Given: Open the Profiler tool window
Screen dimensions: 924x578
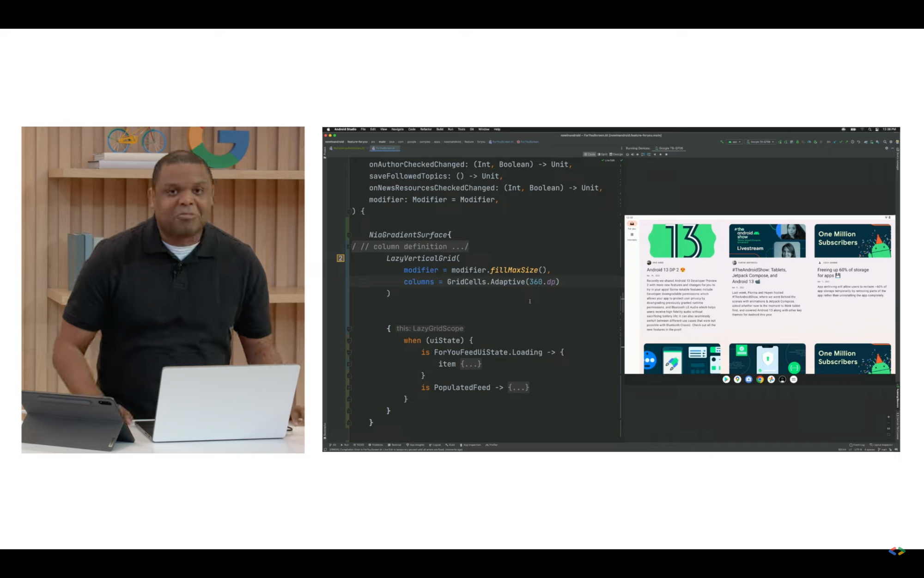Looking at the screenshot, I should (492, 445).
